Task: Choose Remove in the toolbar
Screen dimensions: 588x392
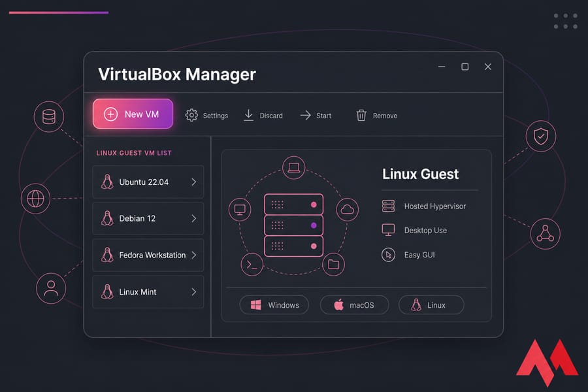Action: pyautogui.click(x=385, y=116)
